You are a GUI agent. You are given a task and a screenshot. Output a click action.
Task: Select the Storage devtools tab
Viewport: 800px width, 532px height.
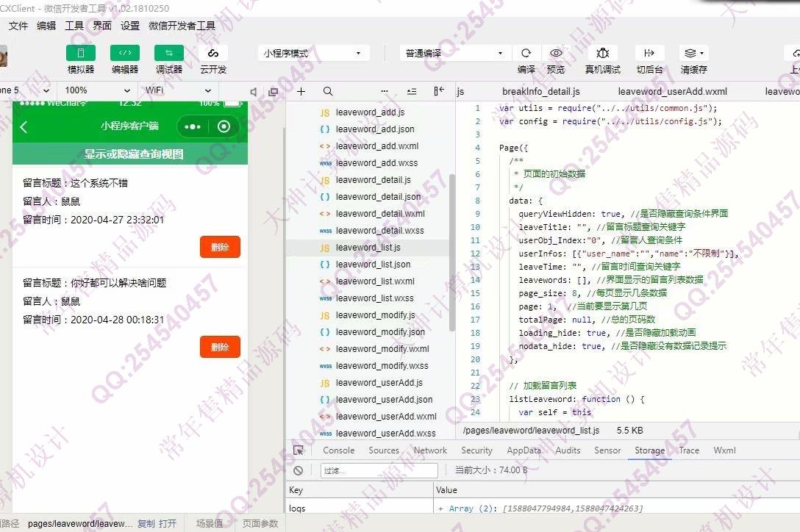(649, 450)
